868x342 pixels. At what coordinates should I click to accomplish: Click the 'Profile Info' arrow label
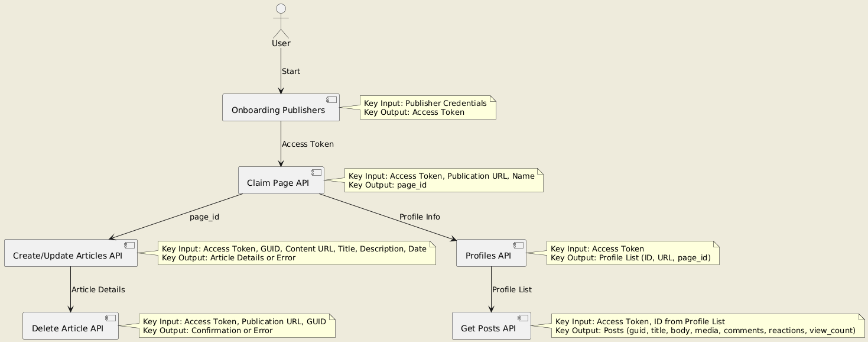420,217
